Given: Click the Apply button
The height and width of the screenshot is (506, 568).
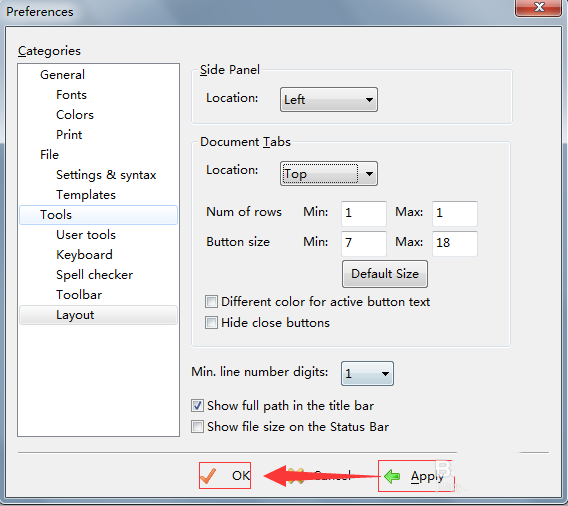Looking at the screenshot, I should [415, 476].
